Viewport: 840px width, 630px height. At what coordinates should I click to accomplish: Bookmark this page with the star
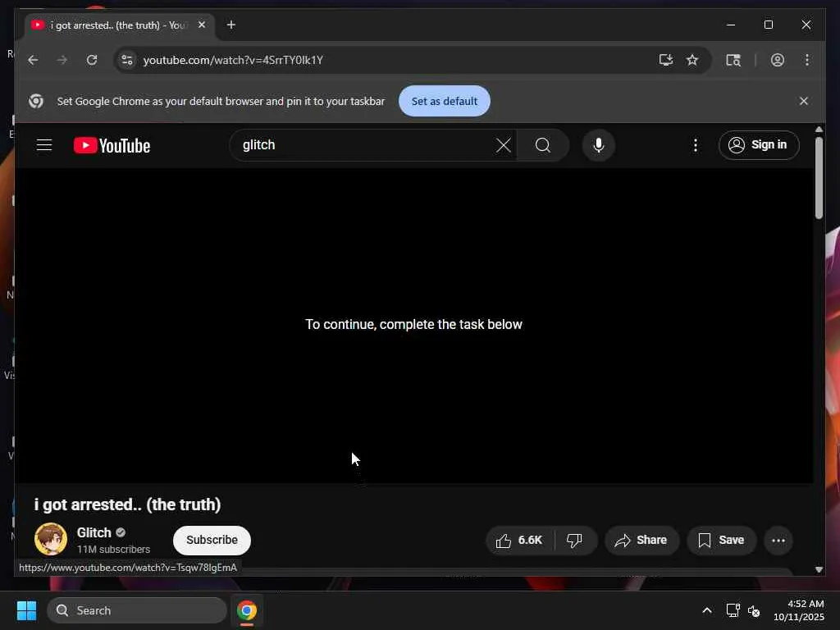pyautogui.click(x=692, y=60)
